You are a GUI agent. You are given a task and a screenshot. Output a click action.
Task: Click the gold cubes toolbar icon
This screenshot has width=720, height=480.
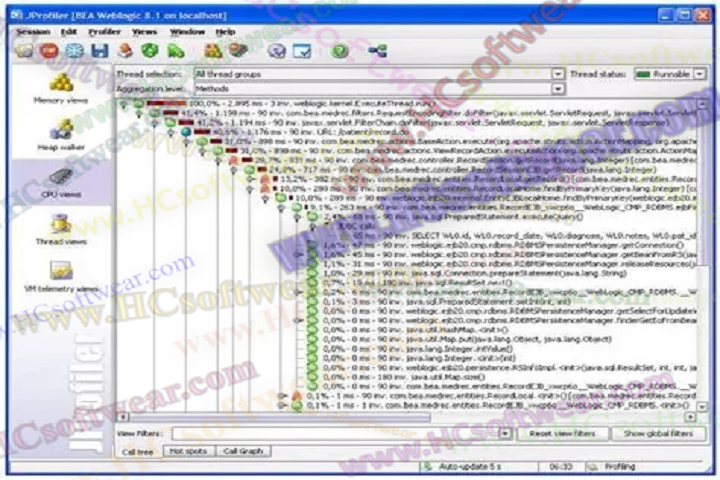tap(213, 51)
